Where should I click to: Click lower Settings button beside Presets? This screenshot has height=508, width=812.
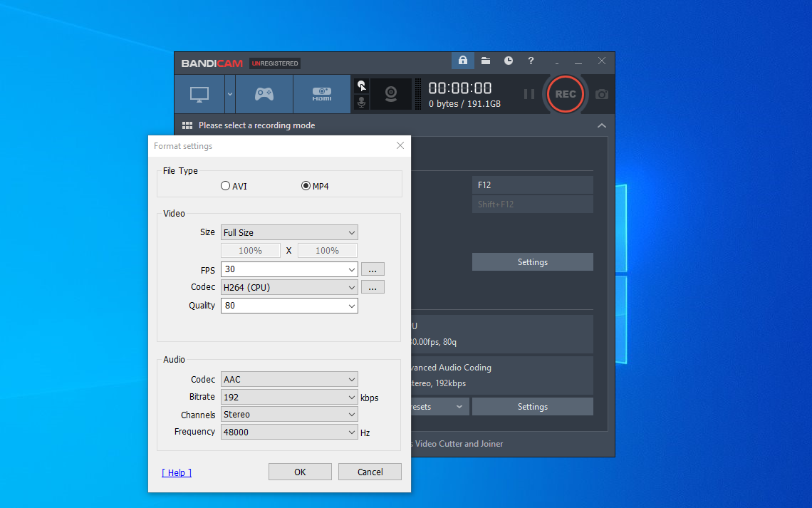click(532, 407)
